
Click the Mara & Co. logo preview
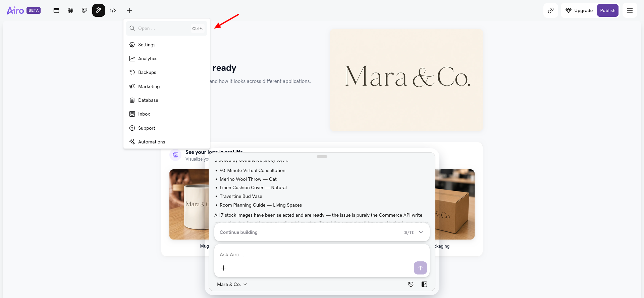(x=406, y=80)
